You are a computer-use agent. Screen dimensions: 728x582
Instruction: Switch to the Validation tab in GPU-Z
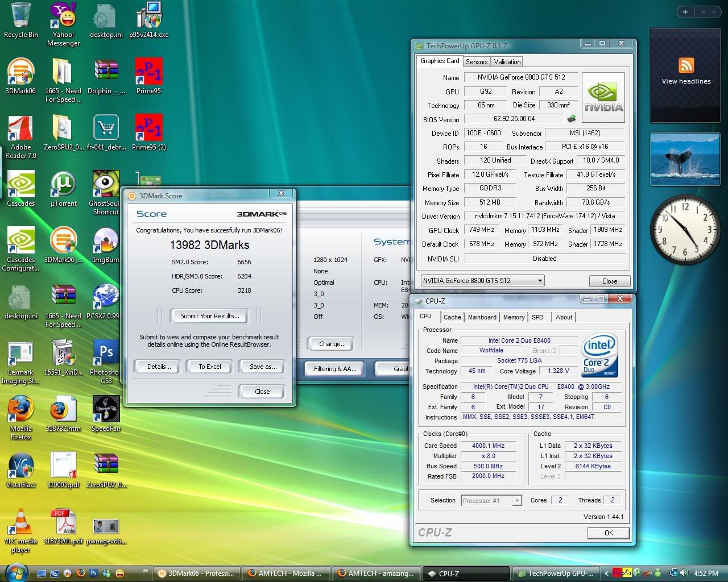point(507,61)
